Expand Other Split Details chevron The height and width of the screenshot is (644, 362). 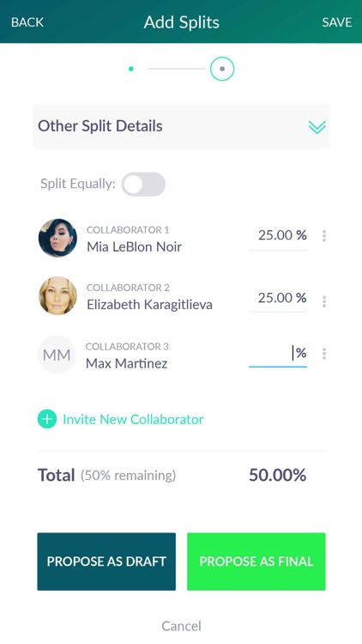click(x=317, y=127)
